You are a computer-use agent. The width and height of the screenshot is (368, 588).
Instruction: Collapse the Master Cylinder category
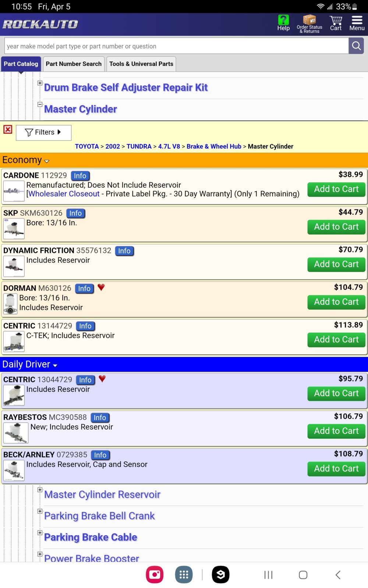click(40, 104)
